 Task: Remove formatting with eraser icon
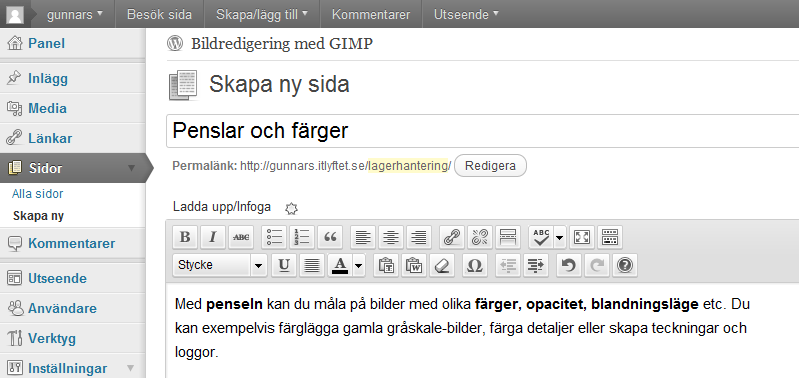coord(441,265)
